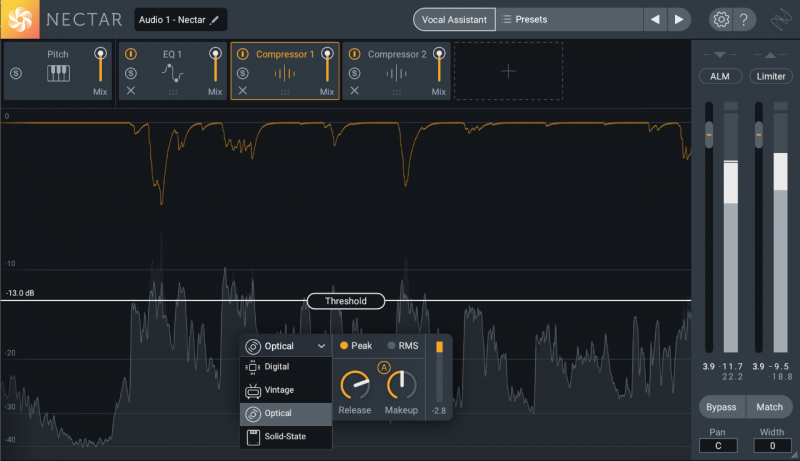Click the Optical icon in the mode dropdown header
Image resolution: width=800 pixels, height=461 pixels.
point(253,346)
